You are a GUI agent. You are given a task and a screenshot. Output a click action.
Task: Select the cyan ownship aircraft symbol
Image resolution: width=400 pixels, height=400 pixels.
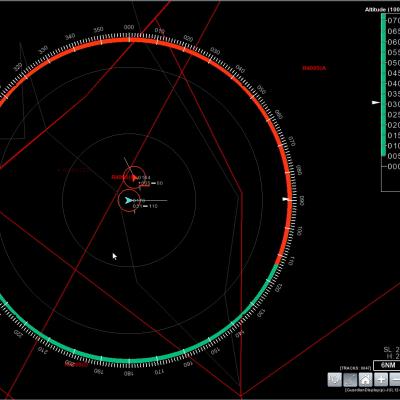pyautogui.click(x=129, y=200)
